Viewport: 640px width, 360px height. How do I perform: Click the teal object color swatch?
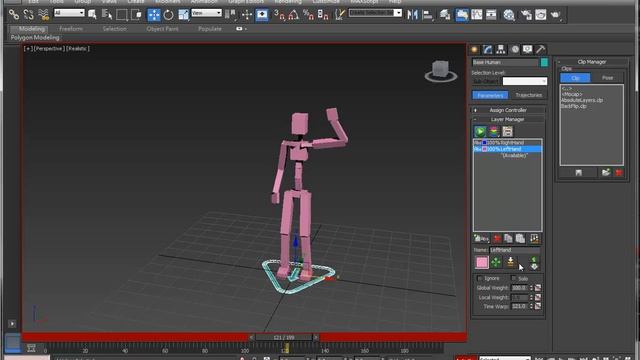(544, 62)
